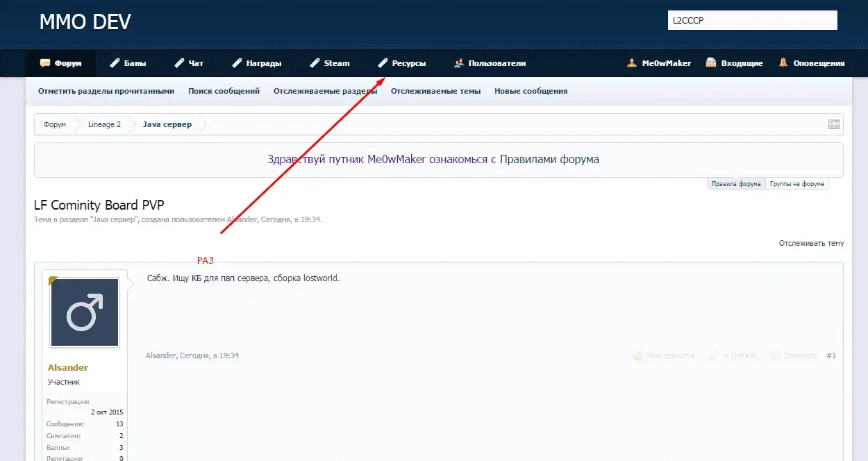Open the #1 post permalink
Screen dimensions: 868x461
831,355
